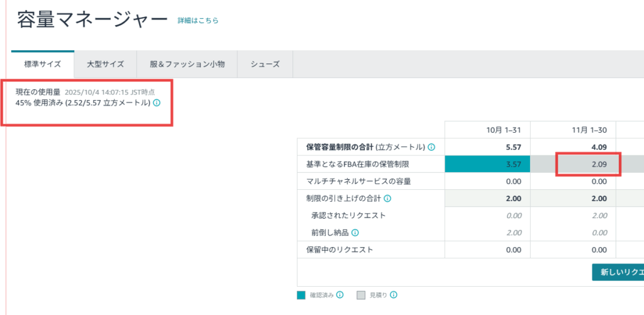Image resolution: width=644 pixels, height=315 pixels.
Task: Switch to the 大型サイズ tab
Action: click(105, 64)
